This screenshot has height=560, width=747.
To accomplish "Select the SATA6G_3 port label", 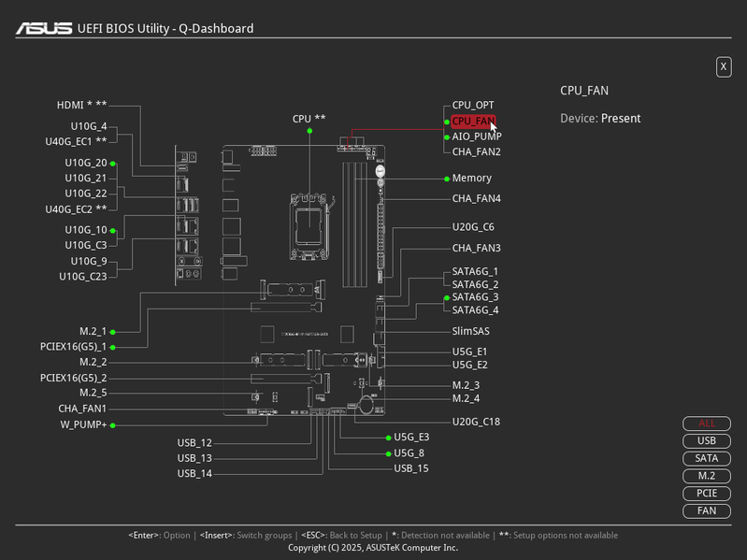I will point(475,297).
